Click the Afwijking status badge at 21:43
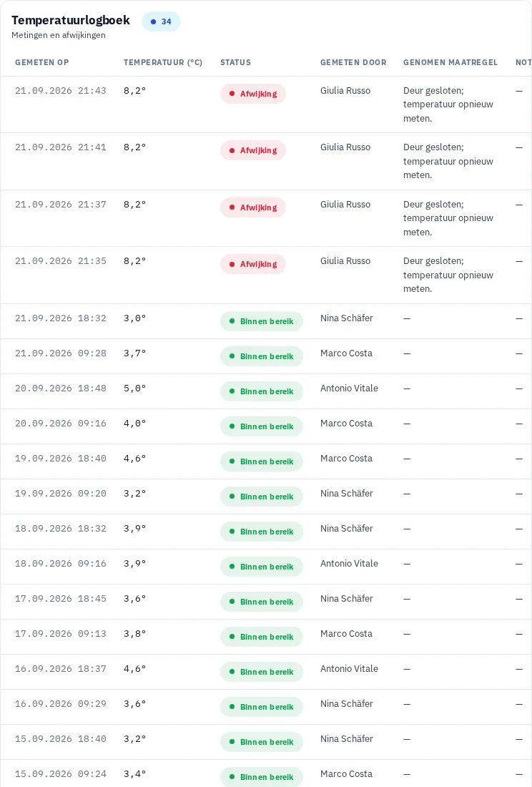Viewport: 532px width, 787px height. tap(252, 94)
